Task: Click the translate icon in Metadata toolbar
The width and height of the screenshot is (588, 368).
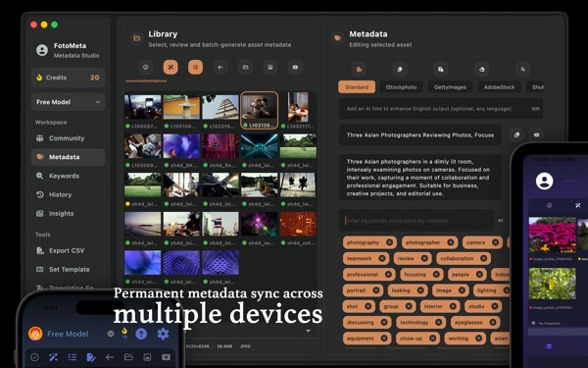Action: coord(522,69)
